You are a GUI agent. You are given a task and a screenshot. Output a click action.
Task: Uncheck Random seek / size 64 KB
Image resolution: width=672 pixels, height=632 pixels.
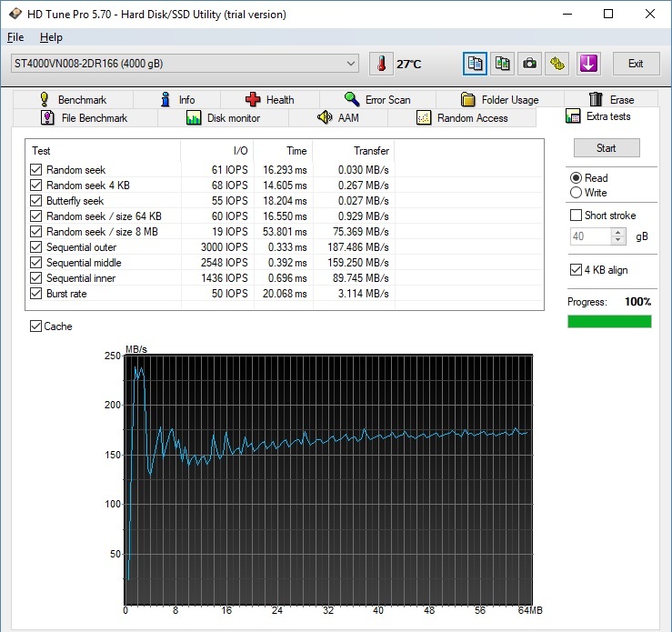pos(36,216)
